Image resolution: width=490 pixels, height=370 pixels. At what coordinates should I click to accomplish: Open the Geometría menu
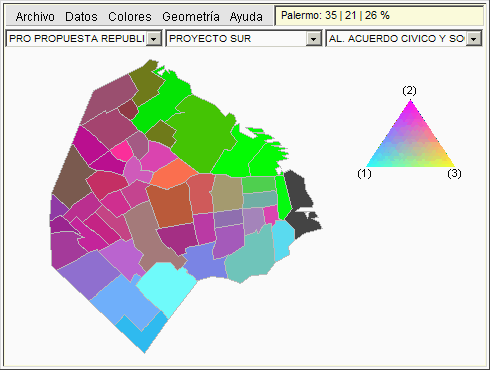click(x=191, y=16)
